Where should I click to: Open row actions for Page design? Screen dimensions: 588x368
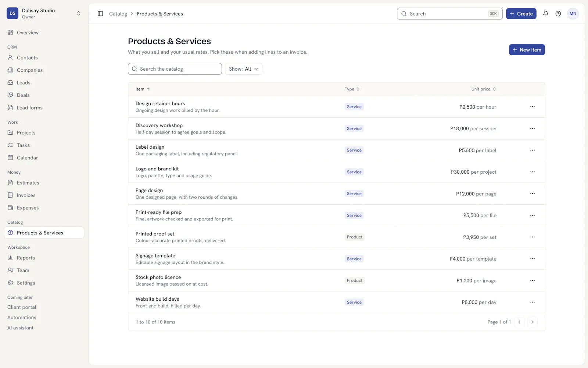coord(533,194)
